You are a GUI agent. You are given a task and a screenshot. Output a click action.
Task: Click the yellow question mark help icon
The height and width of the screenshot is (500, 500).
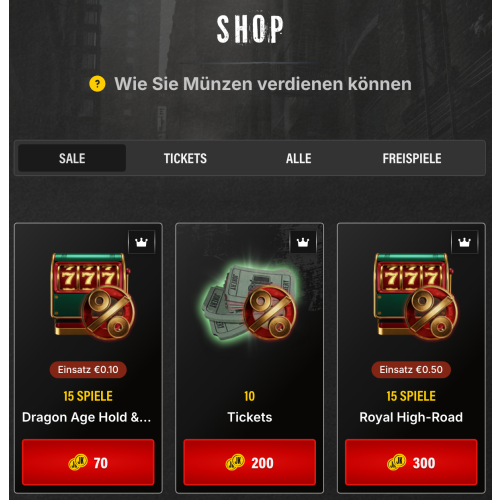[x=97, y=84]
